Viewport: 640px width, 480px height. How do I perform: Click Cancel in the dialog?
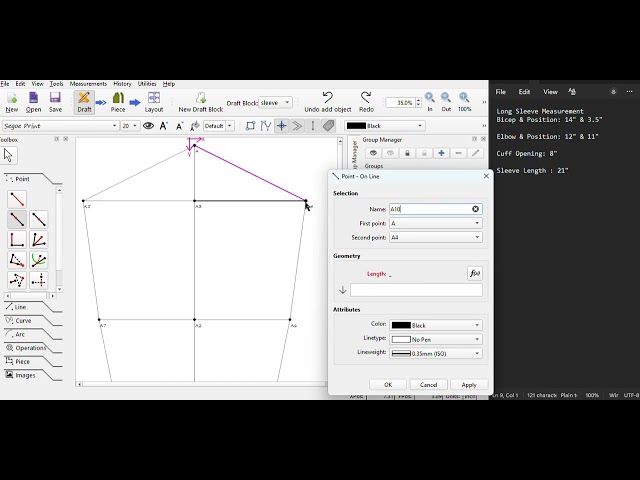428,385
